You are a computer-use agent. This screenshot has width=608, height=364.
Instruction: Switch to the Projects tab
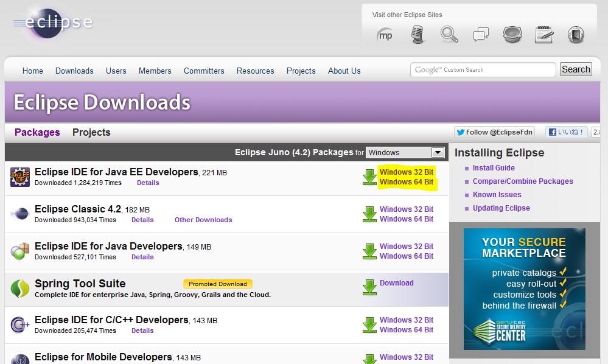coord(91,132)
